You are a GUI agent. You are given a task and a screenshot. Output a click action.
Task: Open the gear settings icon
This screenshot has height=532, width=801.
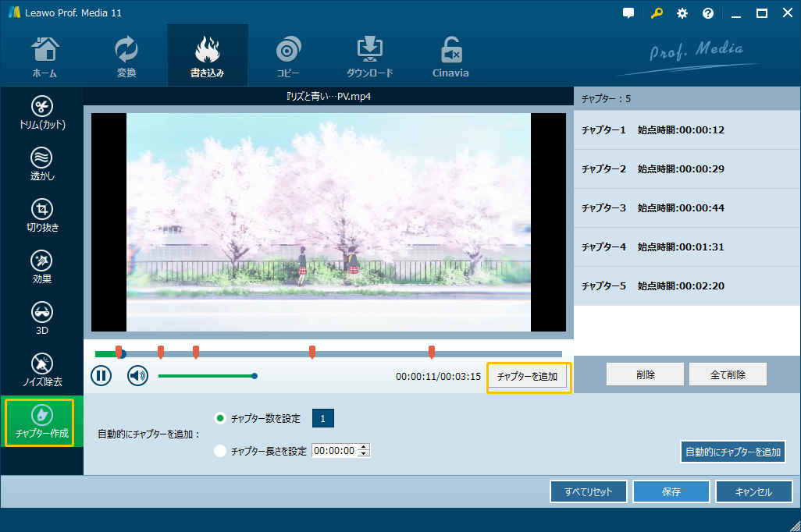[682, 13]
